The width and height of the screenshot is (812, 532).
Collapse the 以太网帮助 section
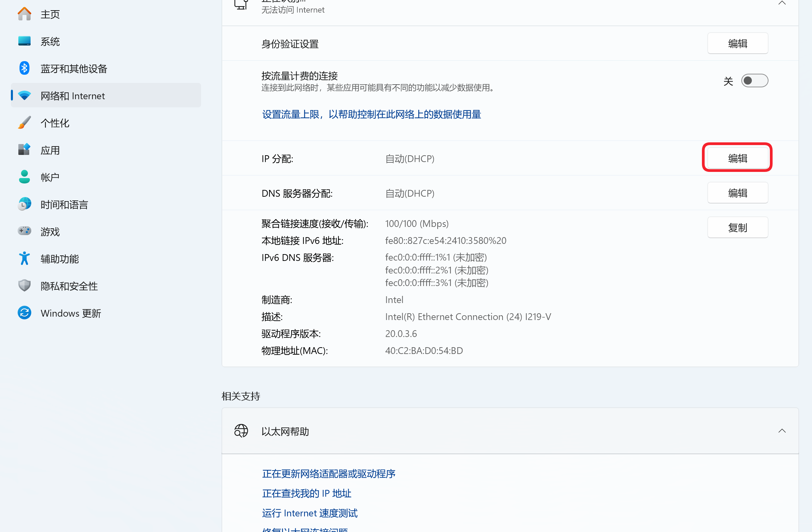tap(782, 431)
